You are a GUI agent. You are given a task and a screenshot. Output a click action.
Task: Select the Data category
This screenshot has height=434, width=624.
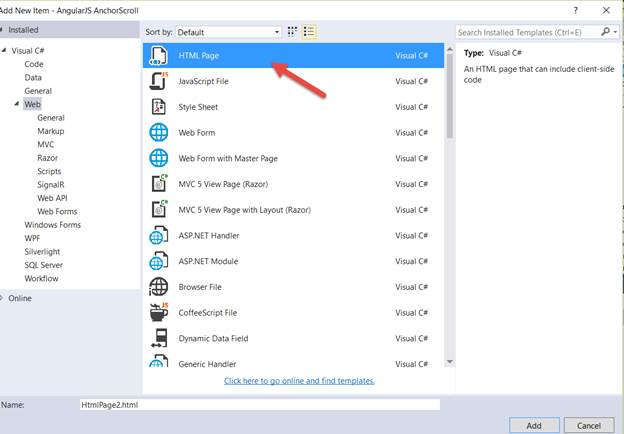click(33, 78)
